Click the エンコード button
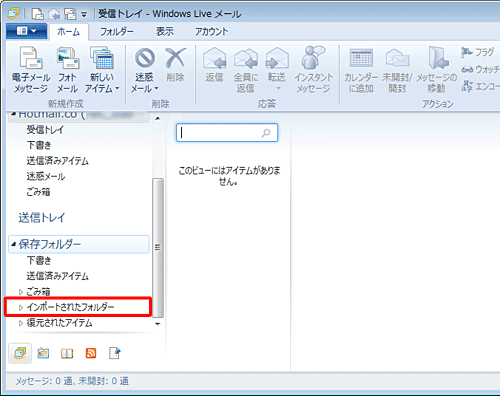Screen dimensions: 500x396 pos(480,86)
